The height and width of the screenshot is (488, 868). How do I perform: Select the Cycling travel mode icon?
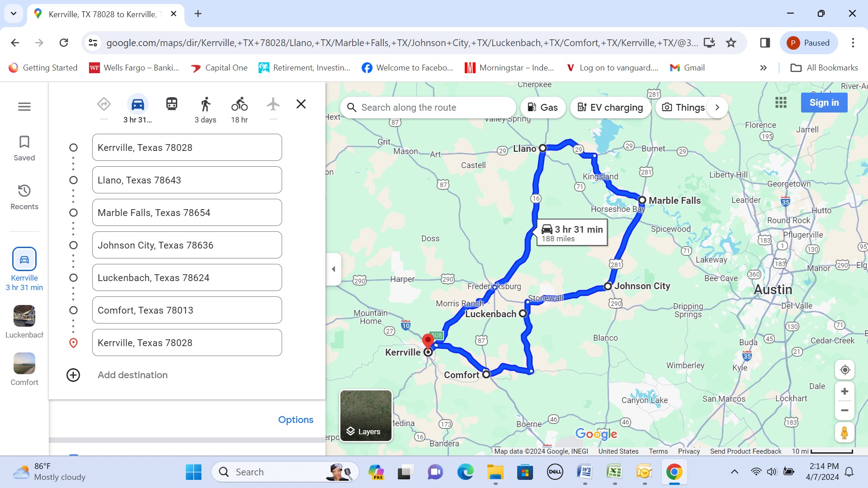[240, 104]
